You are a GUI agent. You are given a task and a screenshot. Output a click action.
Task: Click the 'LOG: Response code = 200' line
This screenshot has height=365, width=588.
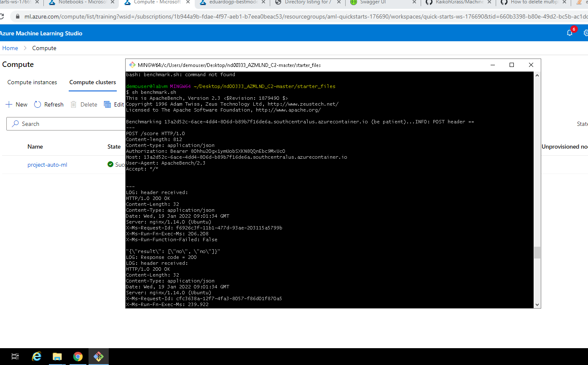coord(161,257)
